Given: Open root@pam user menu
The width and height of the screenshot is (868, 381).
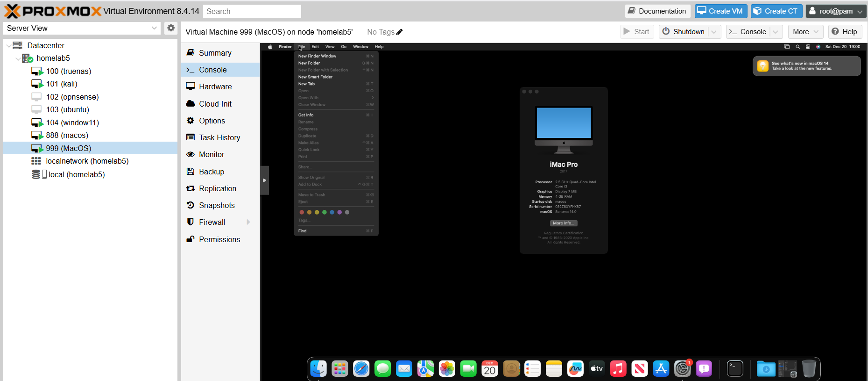Looking at the screenshot, I should pyautogui.click(x=836, y=11).
